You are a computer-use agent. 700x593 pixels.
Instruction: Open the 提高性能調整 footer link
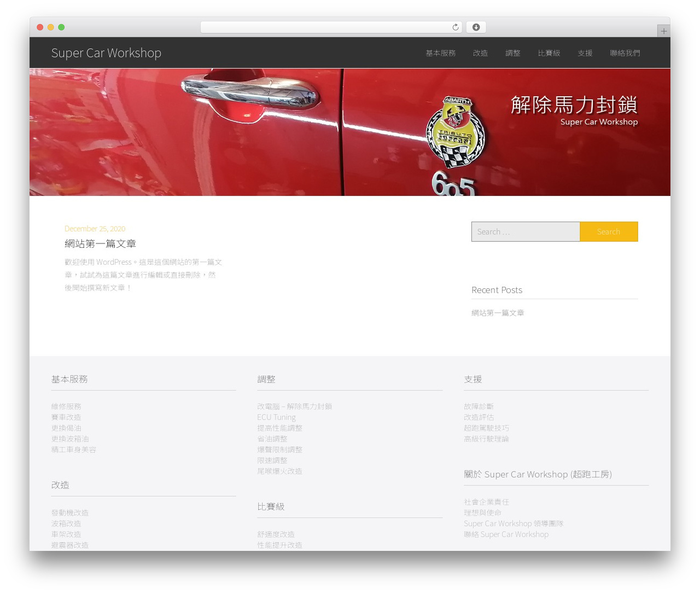pyautogui.click(x=280, y=428)
